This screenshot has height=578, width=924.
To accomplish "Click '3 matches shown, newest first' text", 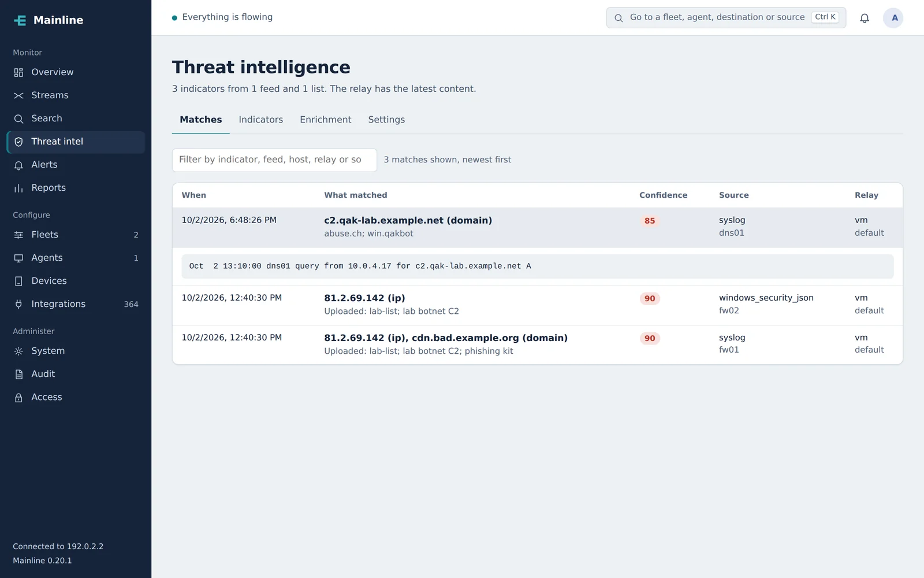I will click(448, 160).
